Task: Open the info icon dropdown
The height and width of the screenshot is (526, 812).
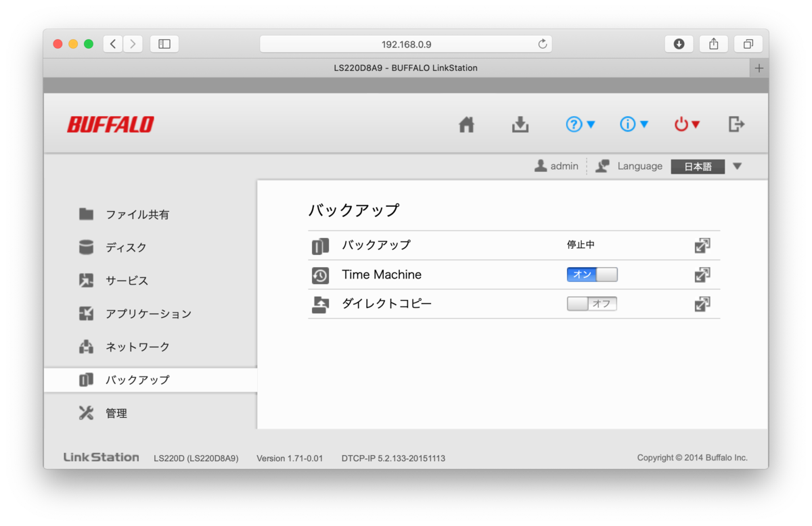Action: point(634,124)
